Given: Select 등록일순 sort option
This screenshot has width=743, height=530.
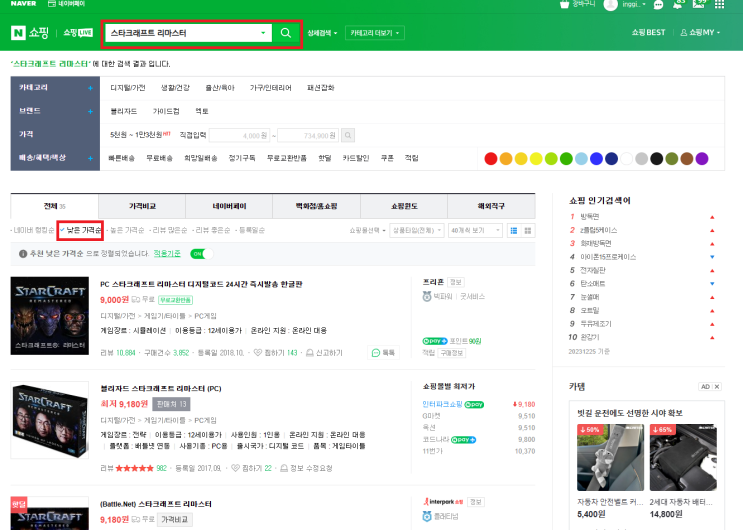Looking at the screenshot, I should pos(250,230).
